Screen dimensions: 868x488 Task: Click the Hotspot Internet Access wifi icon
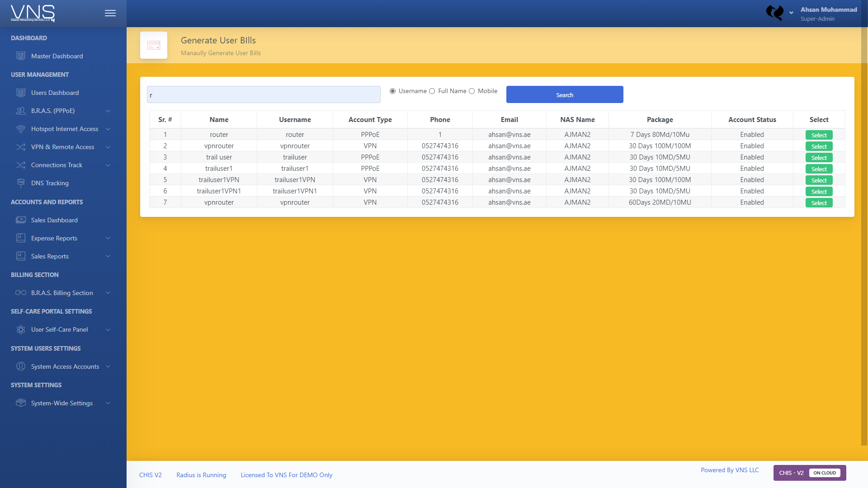click(21, 129)
